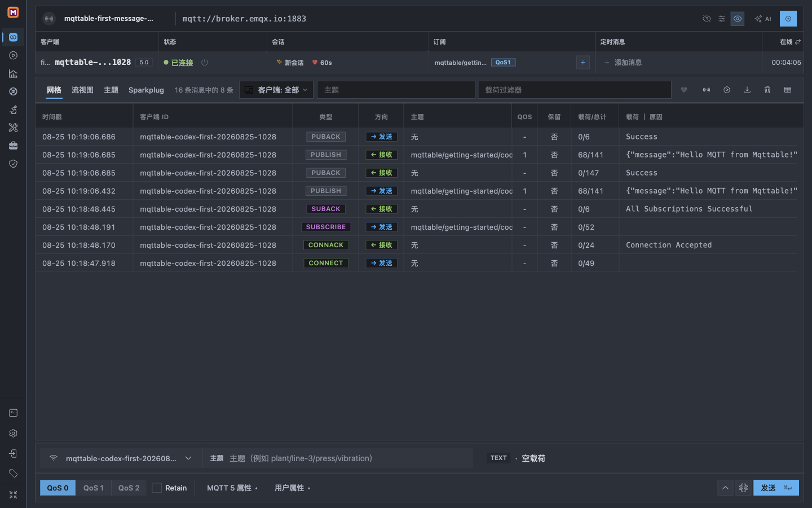Click the download export icon
Viewport: 812px width, 508px height.
coord(747,90)
